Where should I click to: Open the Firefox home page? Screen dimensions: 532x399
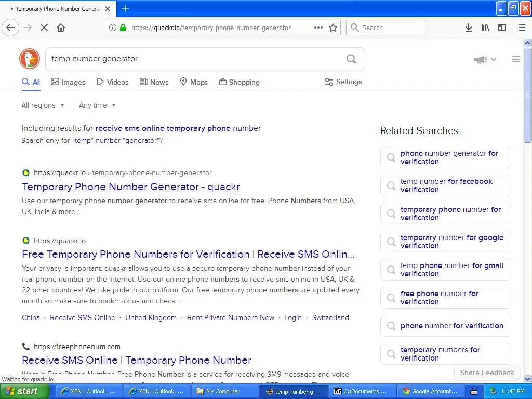pos(61,28)
